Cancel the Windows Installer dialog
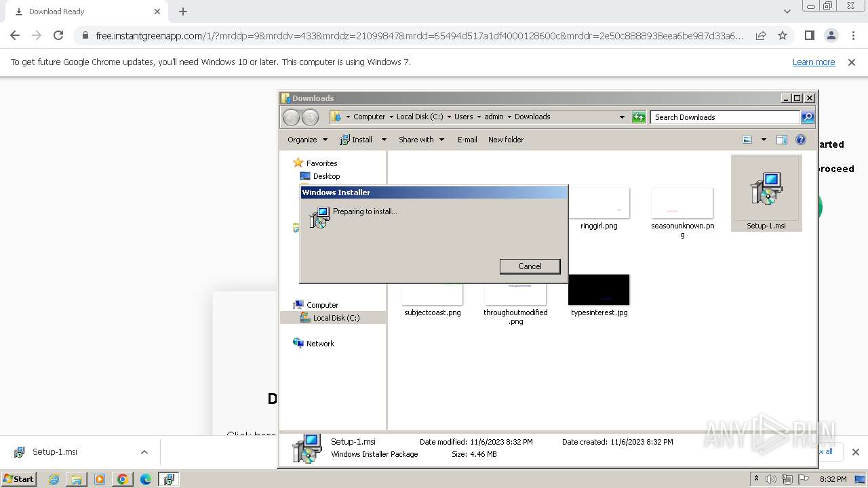 530,266
